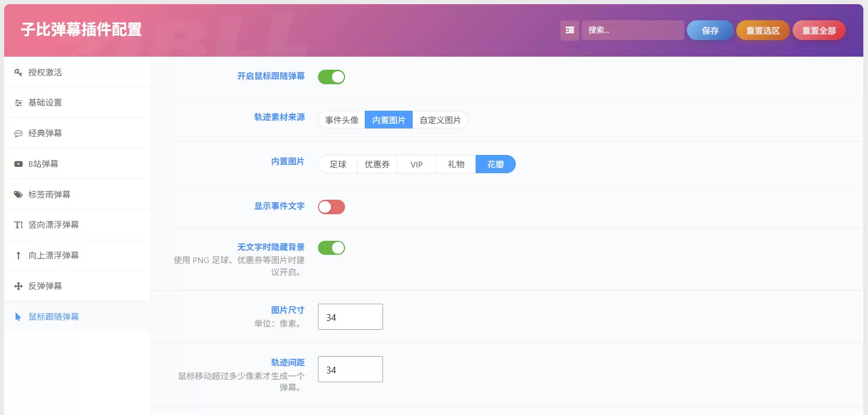Click the expand-all list icon near search
This screenshot has height=415, width=868.
click(570, 30)
